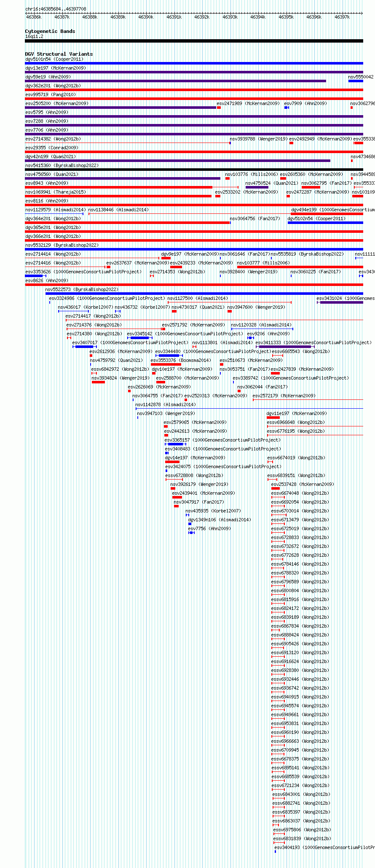Click the nsv3934824 (Wenger2019) label
Viewport: 375px width, 868px height.
(121, 378)
